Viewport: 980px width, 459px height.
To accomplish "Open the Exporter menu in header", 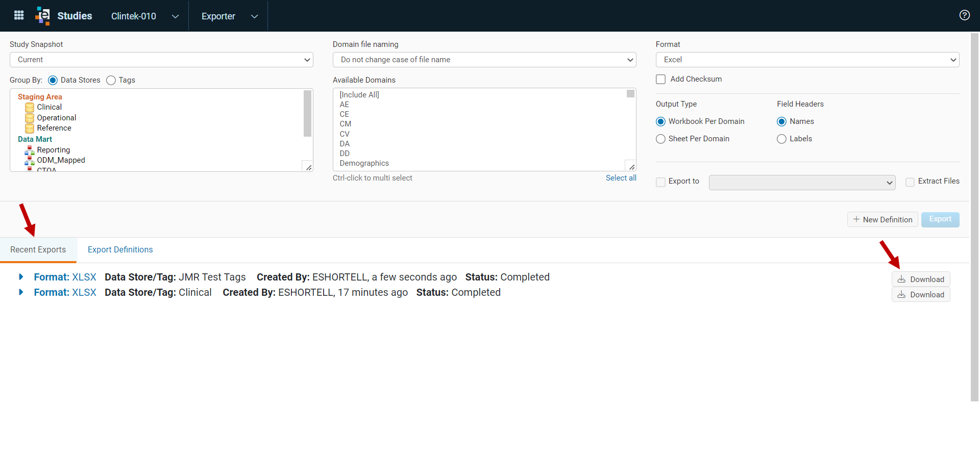I will (x=229, y=16).
